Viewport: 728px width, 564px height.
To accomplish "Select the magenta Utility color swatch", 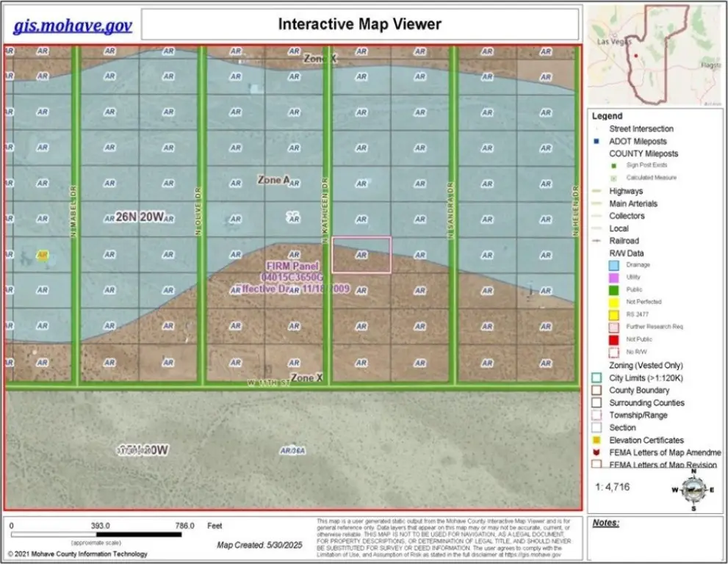I will 613,277.
